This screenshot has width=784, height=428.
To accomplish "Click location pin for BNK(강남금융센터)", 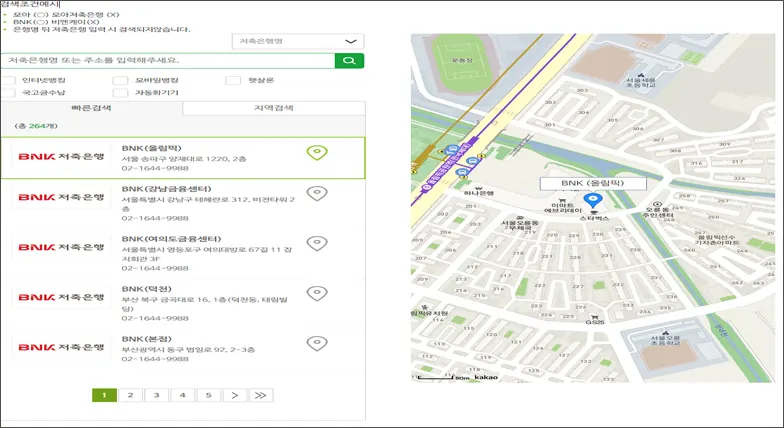I will pyautogui.click(x=317, y=193).
